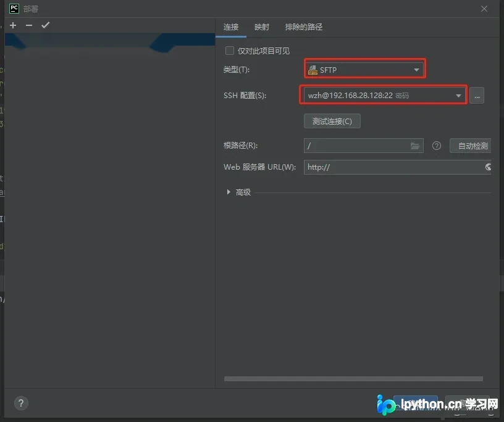Viewport: 504px width, 422px height.
Task: Close the 部署 dialog
Action: click(484, 9)
